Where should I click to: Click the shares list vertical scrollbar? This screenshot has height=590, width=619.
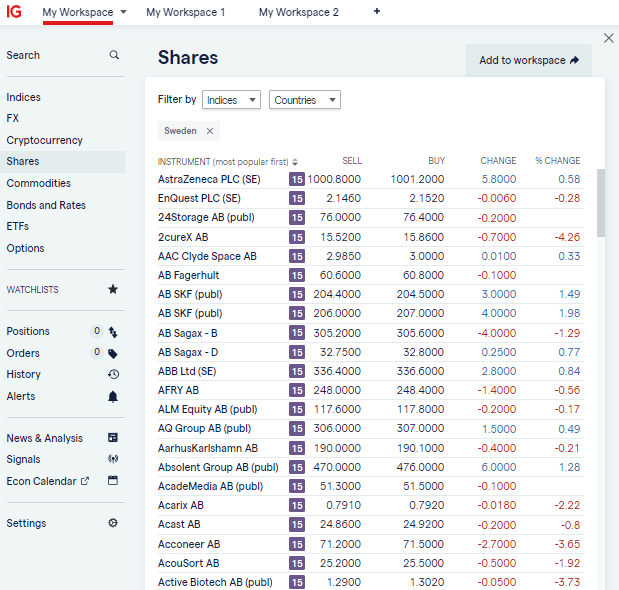click(601, 203)
